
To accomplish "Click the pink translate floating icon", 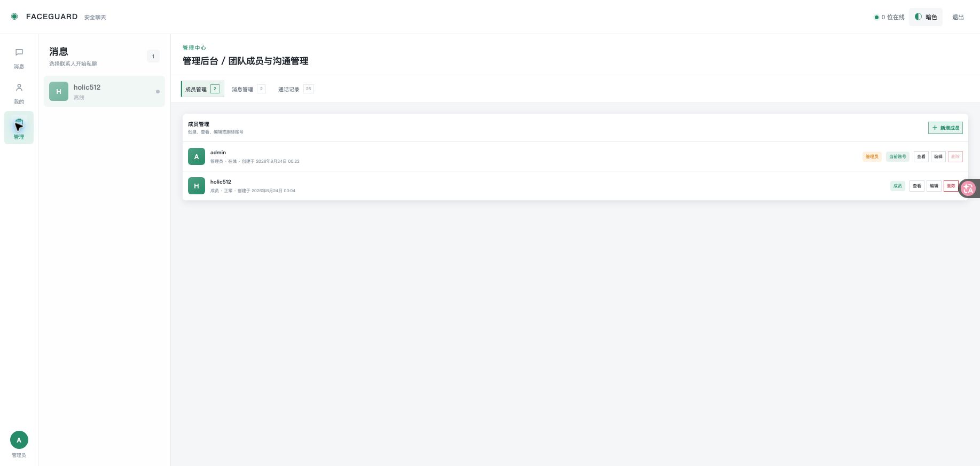I will coord(968,188).
